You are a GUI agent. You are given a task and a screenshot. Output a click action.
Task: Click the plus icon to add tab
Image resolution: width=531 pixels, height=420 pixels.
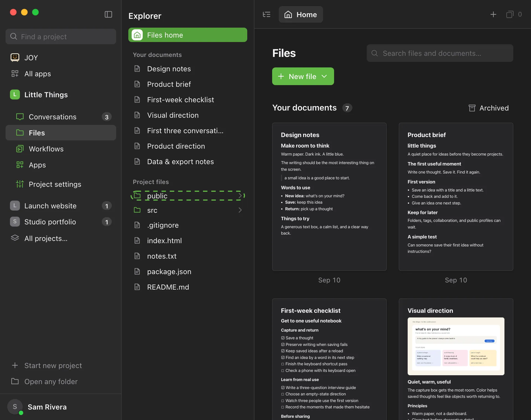(493, 14)
